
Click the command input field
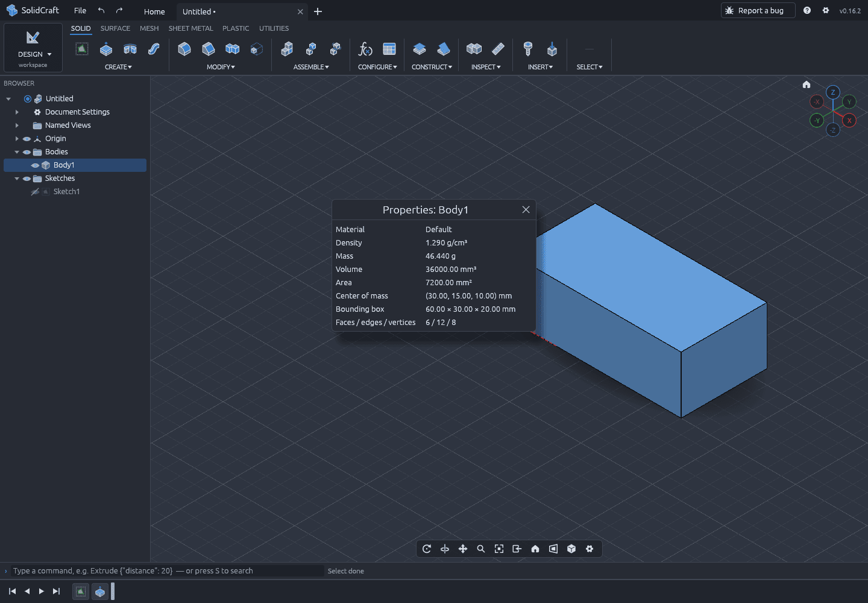(x=168, y=571)
